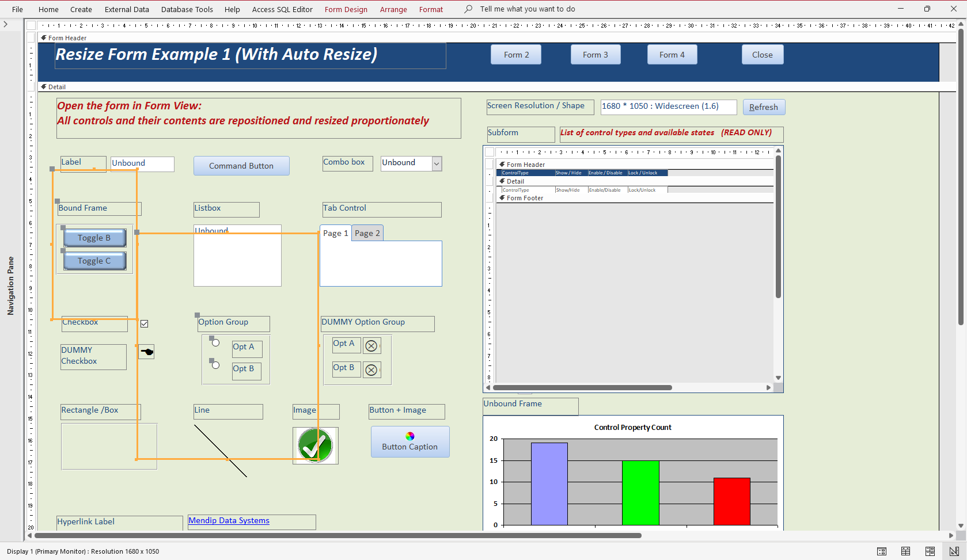Open Mendip Data Systems hyperlink
This screenshot has height=560, width=967.
click(x=229, y=520)
